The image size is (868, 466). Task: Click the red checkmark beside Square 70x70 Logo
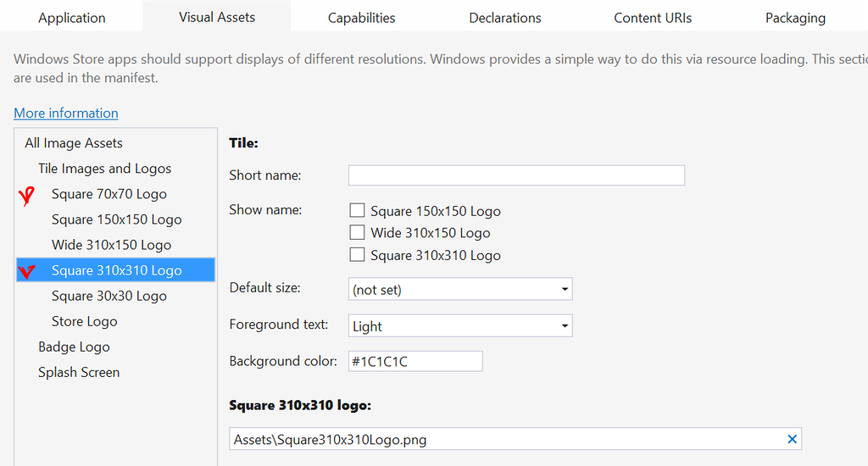coord(27,196)
